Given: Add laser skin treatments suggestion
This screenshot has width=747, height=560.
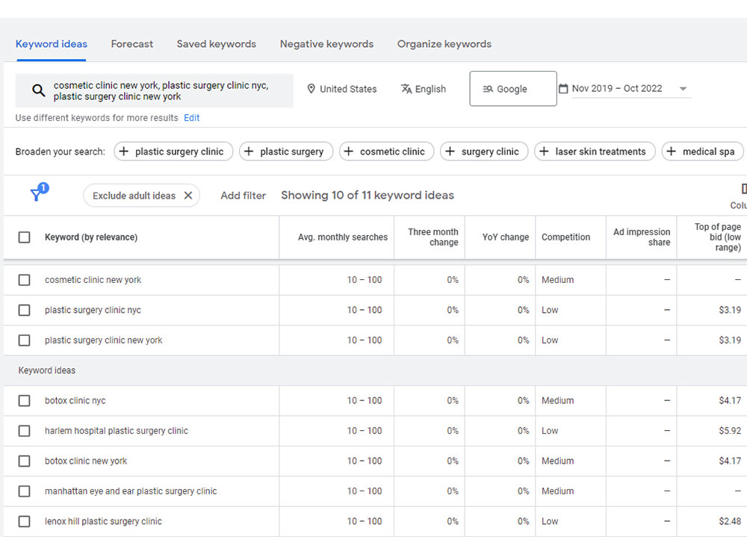Looking at the screenshot, I should [595, 152].
